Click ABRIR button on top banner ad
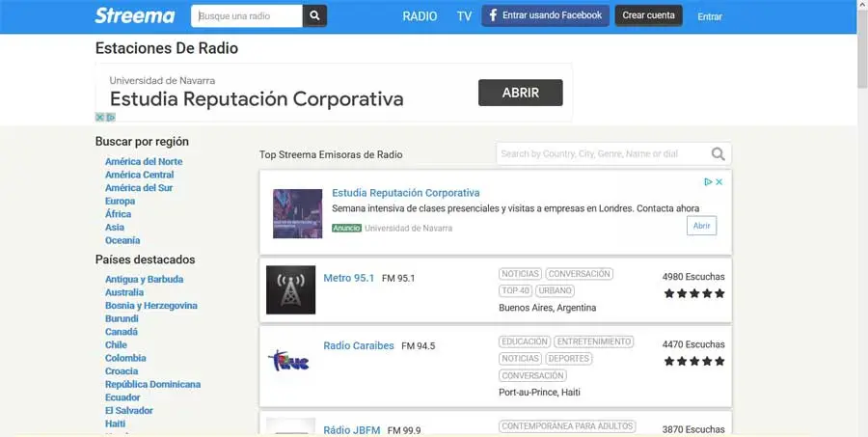868x437 pixels. [x=521, y=93]
